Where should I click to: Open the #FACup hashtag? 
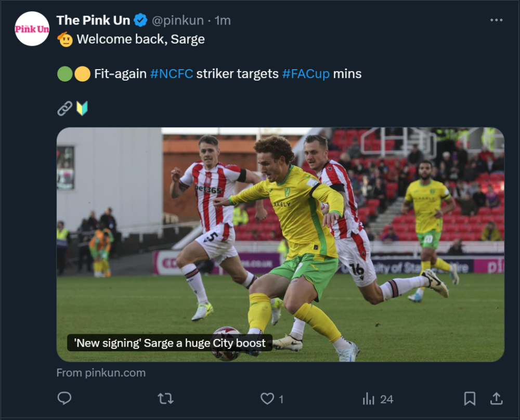[x=306, y=74]
